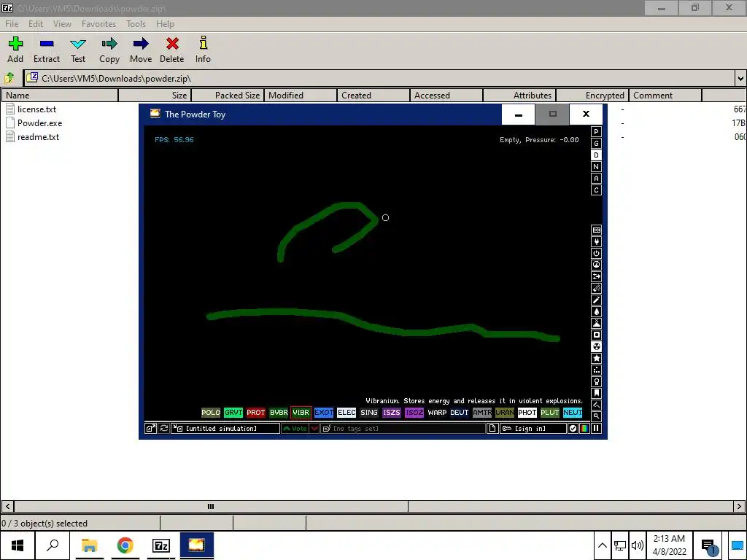Toggle the A ambient heat option
Viewport: 747px width, 560px height.
point(596,179)
